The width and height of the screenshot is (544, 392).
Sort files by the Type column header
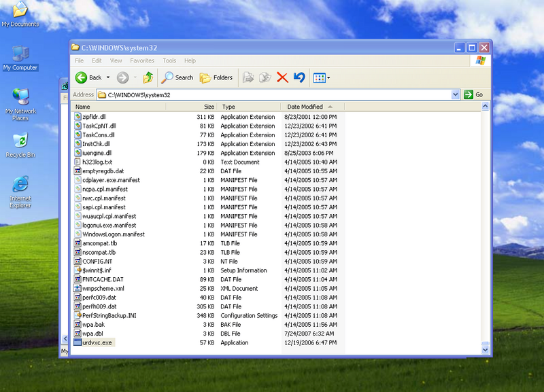coord(249,107)
